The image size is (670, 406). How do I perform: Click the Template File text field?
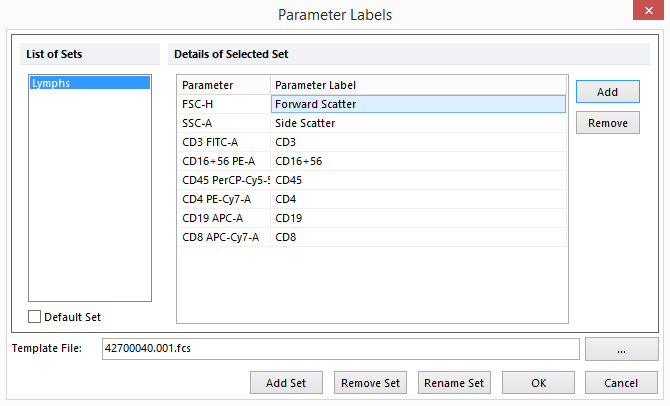click(338, 349)
